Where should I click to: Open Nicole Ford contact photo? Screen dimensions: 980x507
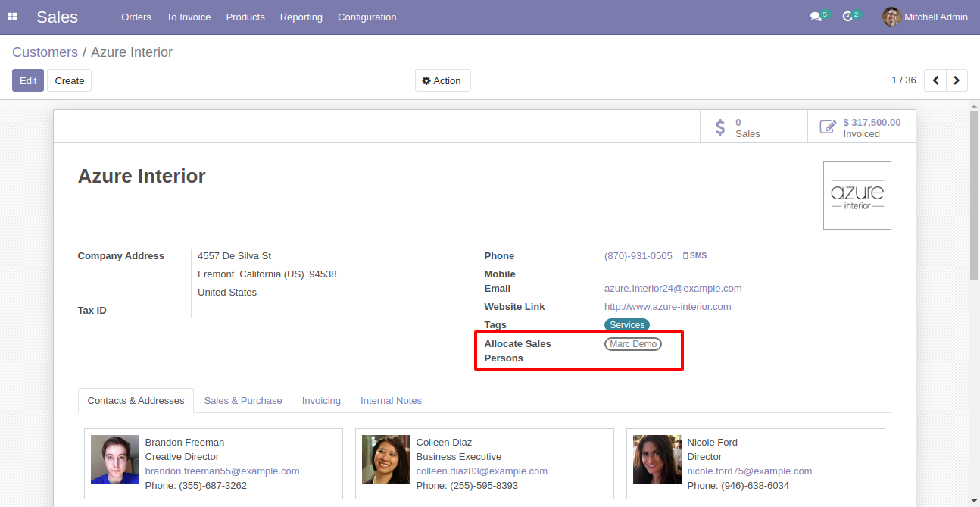pyautogui.click(x=657, y=459)
